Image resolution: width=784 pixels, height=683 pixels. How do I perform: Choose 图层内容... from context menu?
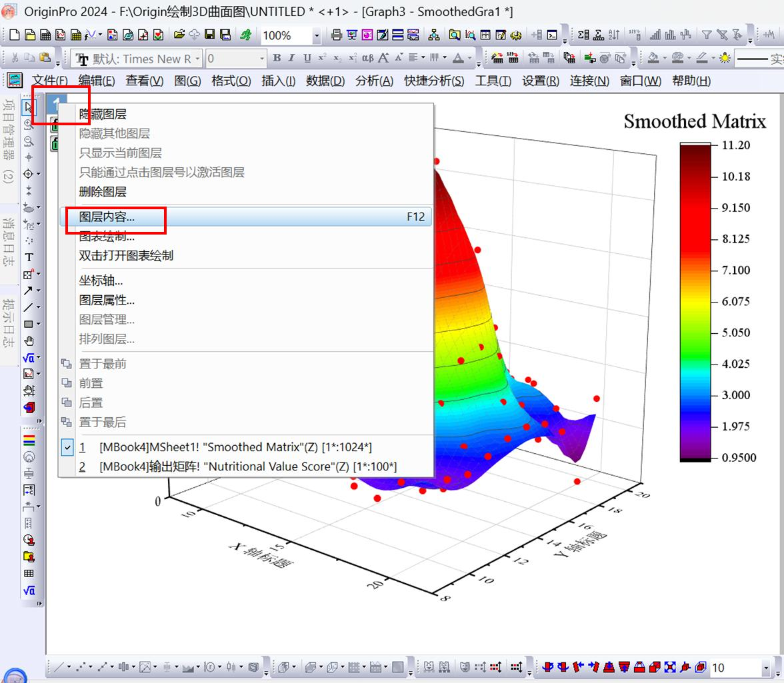(246, 217)
